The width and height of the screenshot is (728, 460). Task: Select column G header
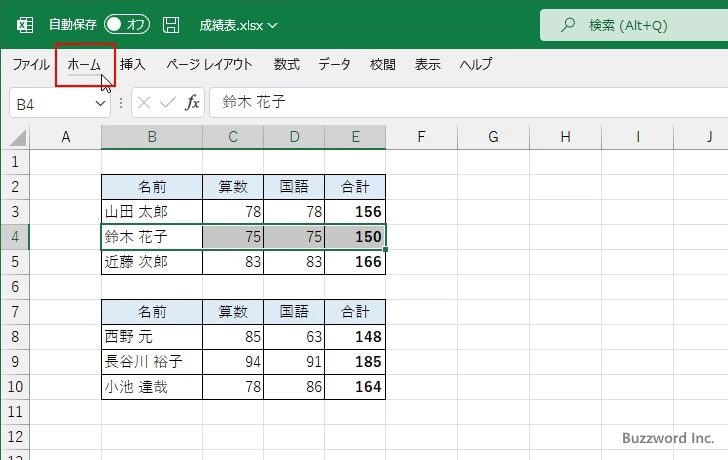click(x=493, y=137)
